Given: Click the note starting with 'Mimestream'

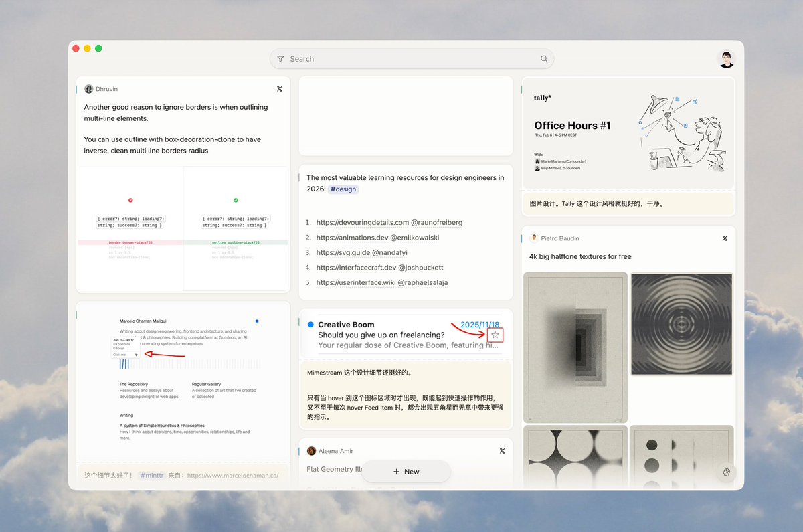Looking at the screenshot, I should click(x=406, y=394).
